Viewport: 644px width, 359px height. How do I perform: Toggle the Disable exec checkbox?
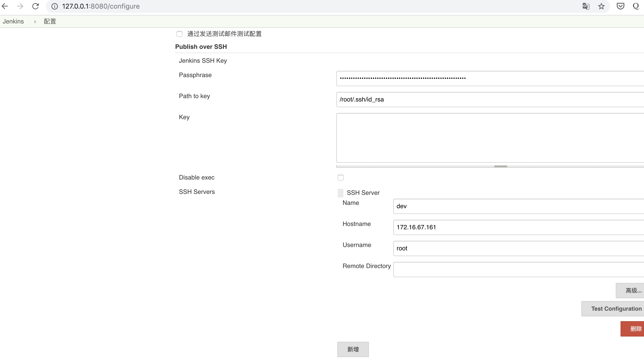pos(340,178)
